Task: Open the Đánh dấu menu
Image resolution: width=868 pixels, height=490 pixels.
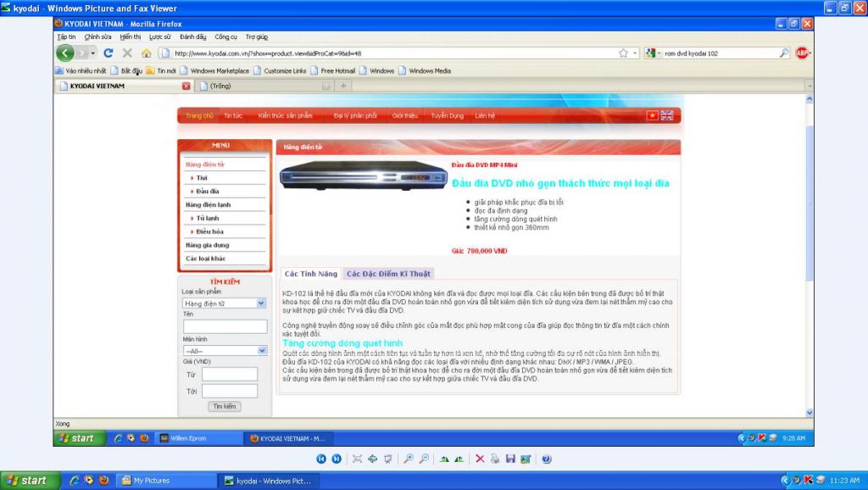Action: pyautogui.click(x=192, y=37)
